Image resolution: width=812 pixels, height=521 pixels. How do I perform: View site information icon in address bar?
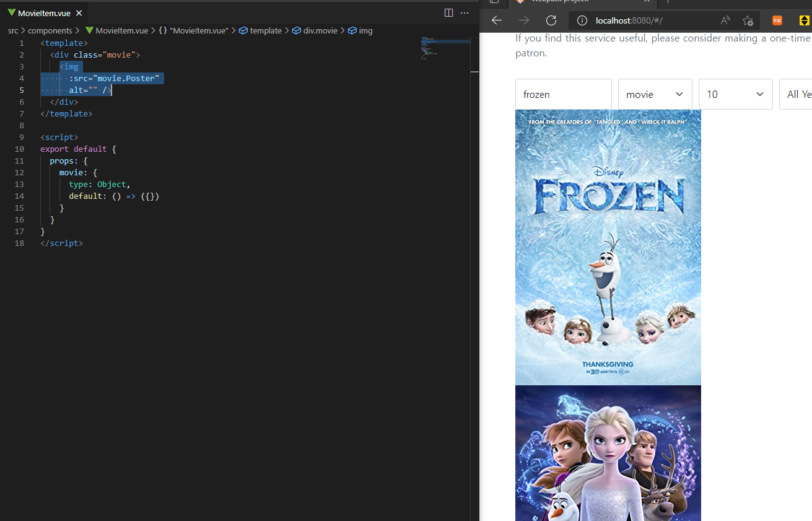582,20
